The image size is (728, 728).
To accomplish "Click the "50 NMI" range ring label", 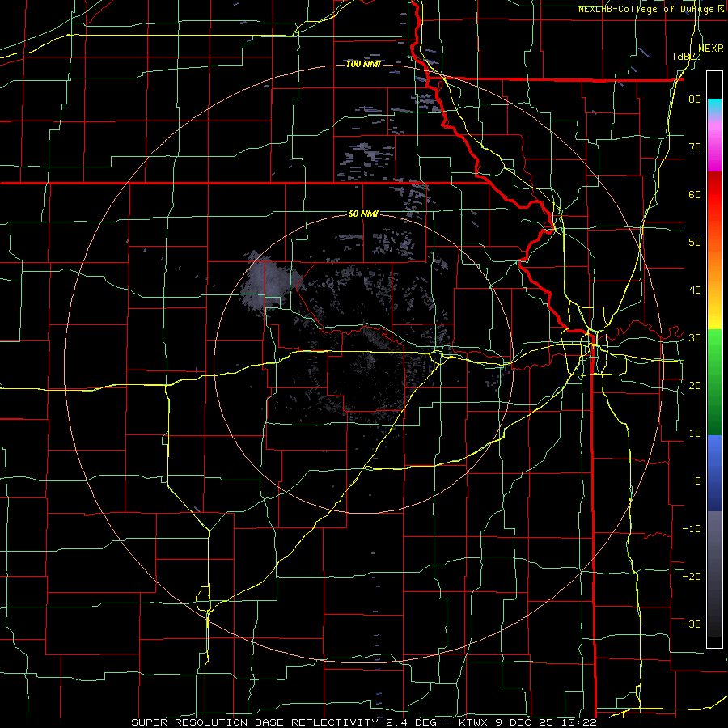I will point(363,214).
